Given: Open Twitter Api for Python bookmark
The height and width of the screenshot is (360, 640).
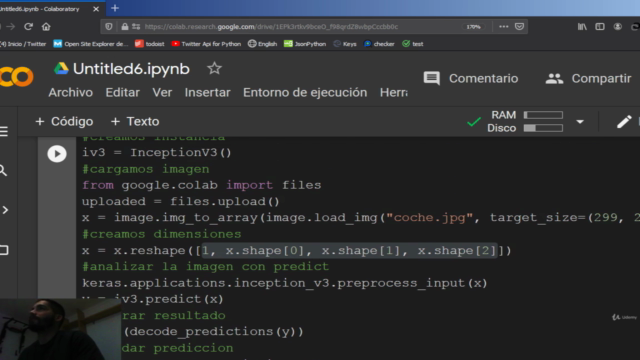Looking at the screenshot, I should point(206,44).
